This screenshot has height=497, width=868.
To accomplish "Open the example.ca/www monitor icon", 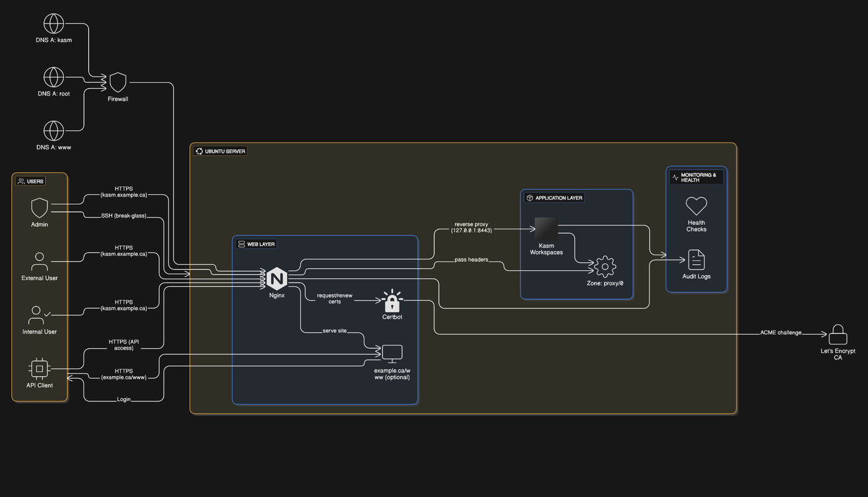I will [x=391, y=351].
